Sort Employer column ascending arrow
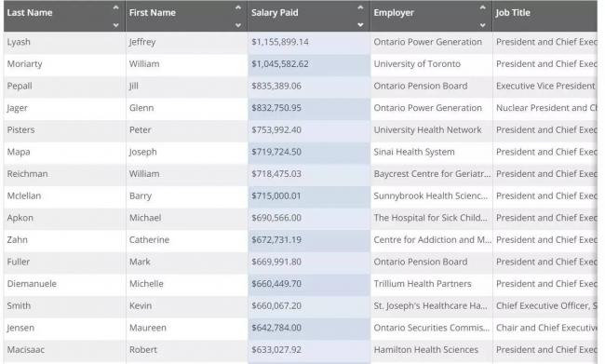This screenshot has height=364, width=605. (x=483, y=7)
